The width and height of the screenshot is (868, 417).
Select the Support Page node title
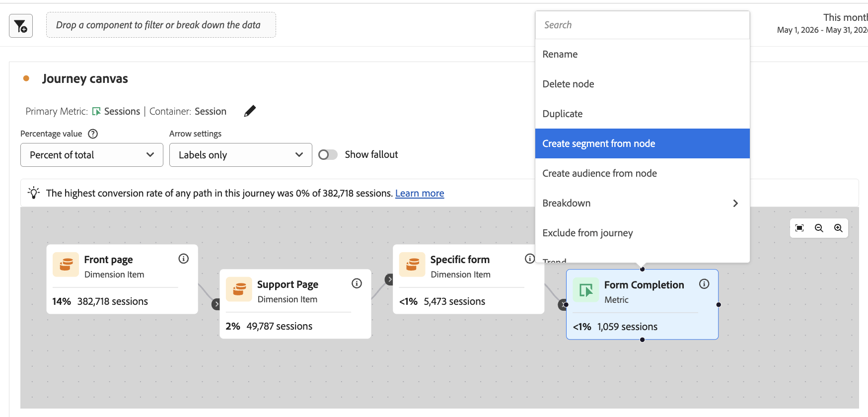(x=288, y=284)
